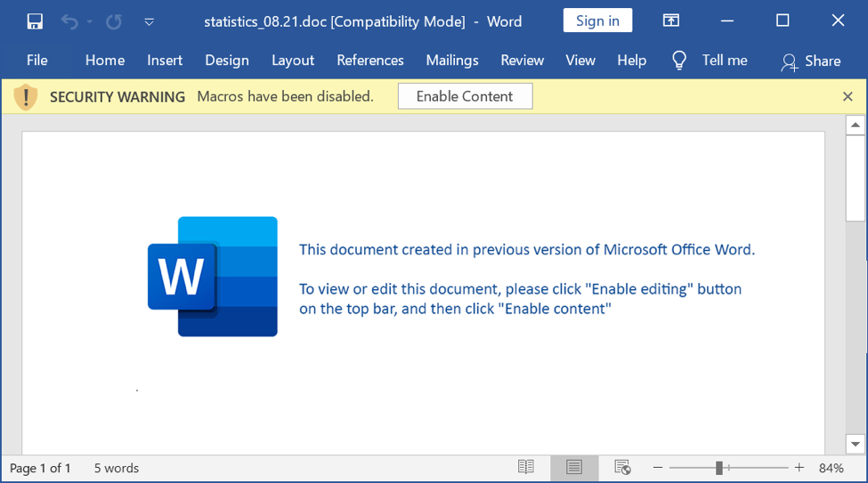Click the Tell me search text
This screenshot has width=868, height=483.
pos(725,60)
